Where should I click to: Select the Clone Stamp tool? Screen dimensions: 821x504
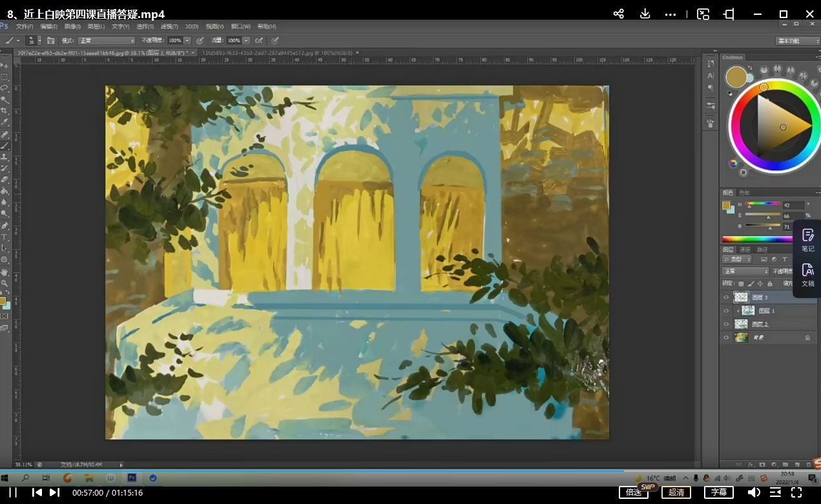pos(5,157)
